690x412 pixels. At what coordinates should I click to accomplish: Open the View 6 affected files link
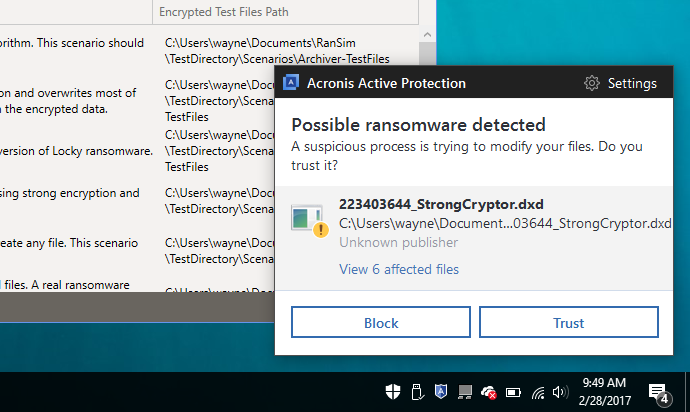click(x=398, y=269)
